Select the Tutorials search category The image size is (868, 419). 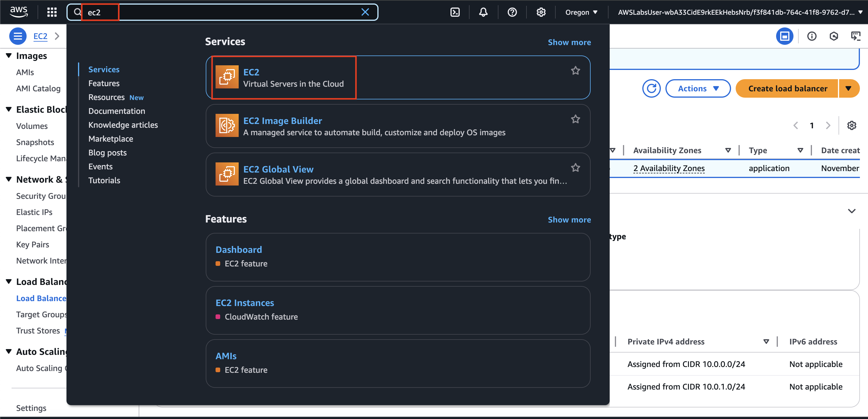click(x=104, y=180)
